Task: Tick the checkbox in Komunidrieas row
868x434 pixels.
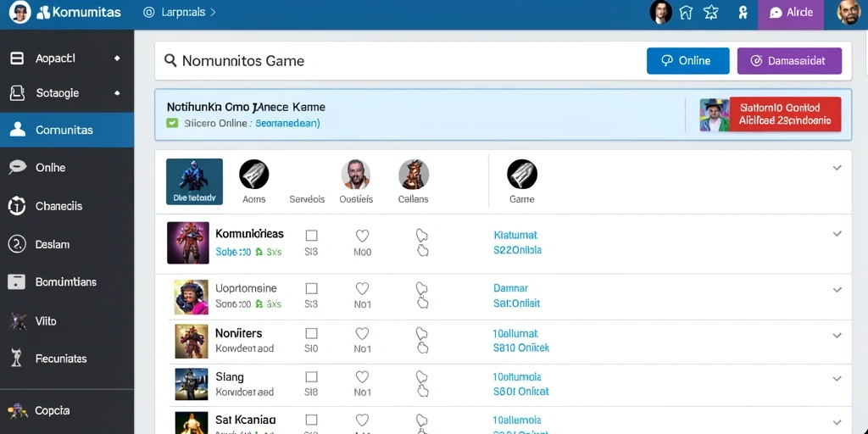Action: 312,236
